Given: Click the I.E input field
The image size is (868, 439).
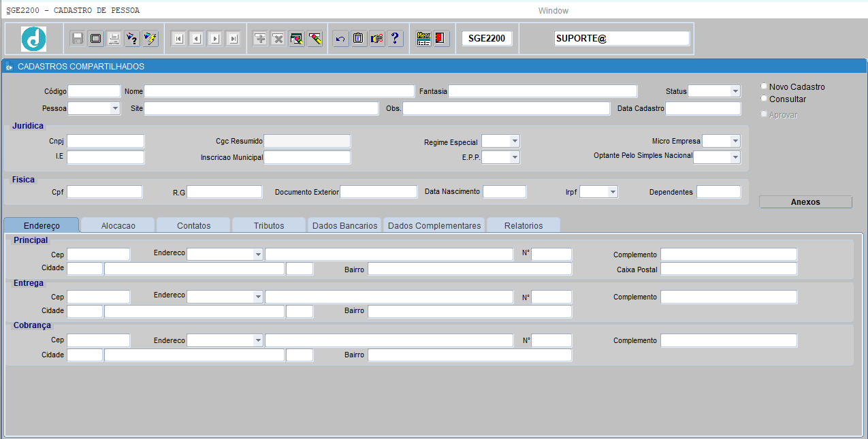Looking at the screenshot, I should point(106,157).
